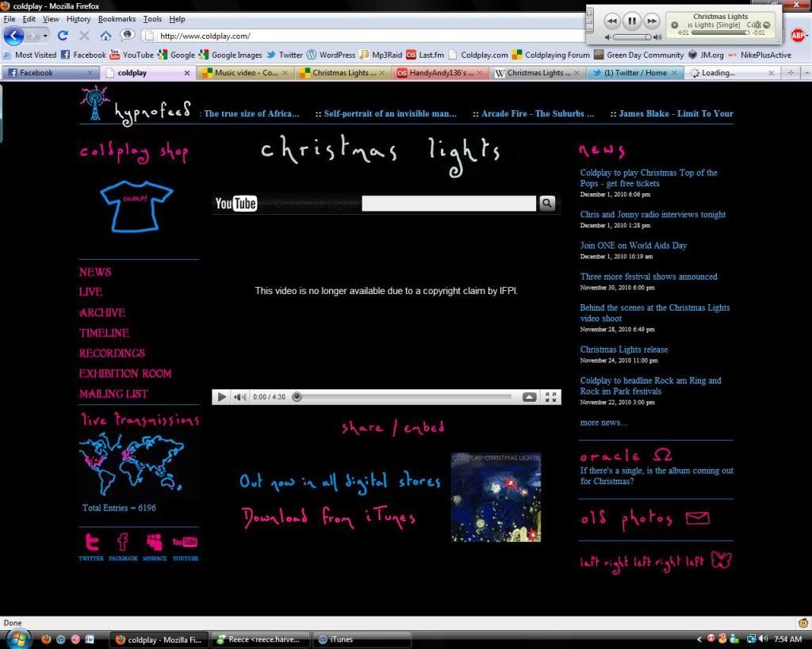The image size is (812, 649).
Task: Open the Adblock Plus dropdown arrow
Action: point(807,35)
